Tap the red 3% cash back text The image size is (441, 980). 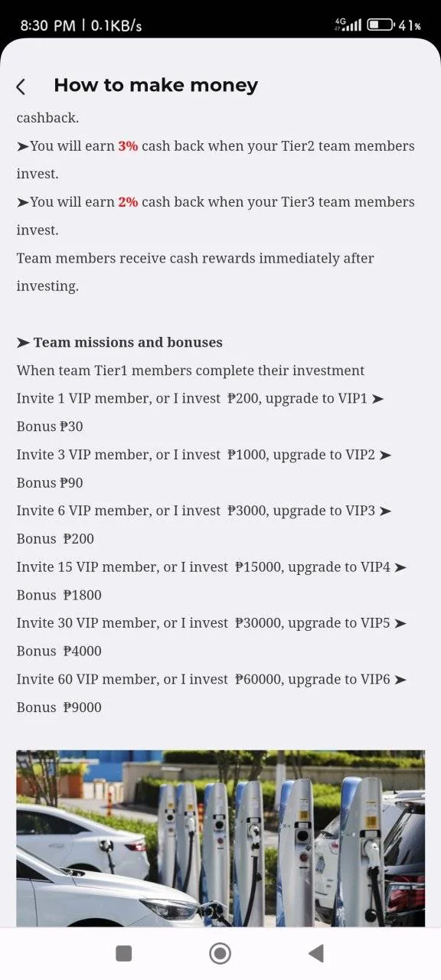coord(128,146)
